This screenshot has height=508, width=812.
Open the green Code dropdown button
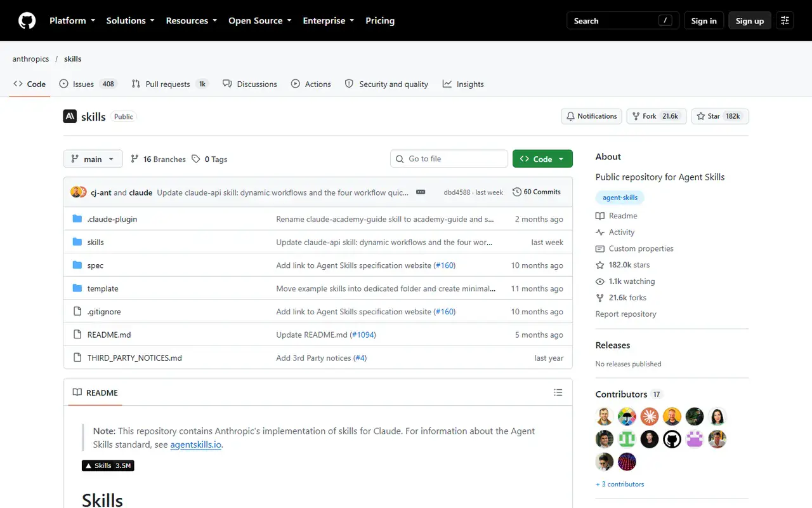(x=542, y=159)
